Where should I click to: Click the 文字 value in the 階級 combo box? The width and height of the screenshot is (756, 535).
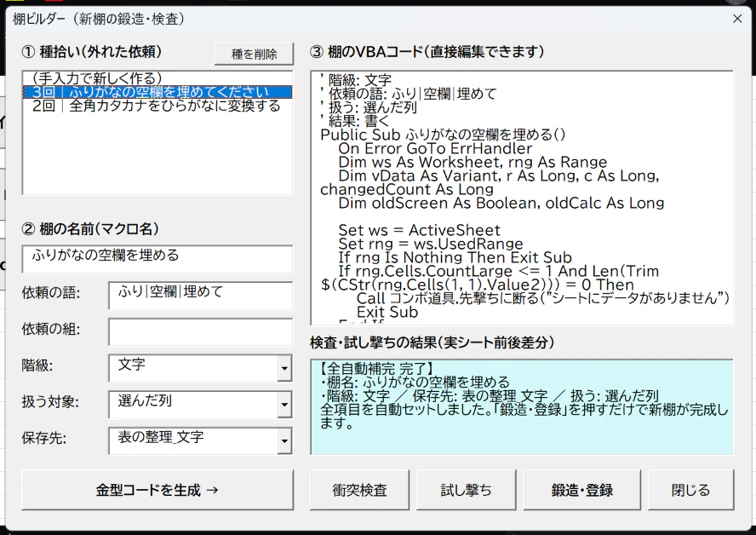point(131,365)
